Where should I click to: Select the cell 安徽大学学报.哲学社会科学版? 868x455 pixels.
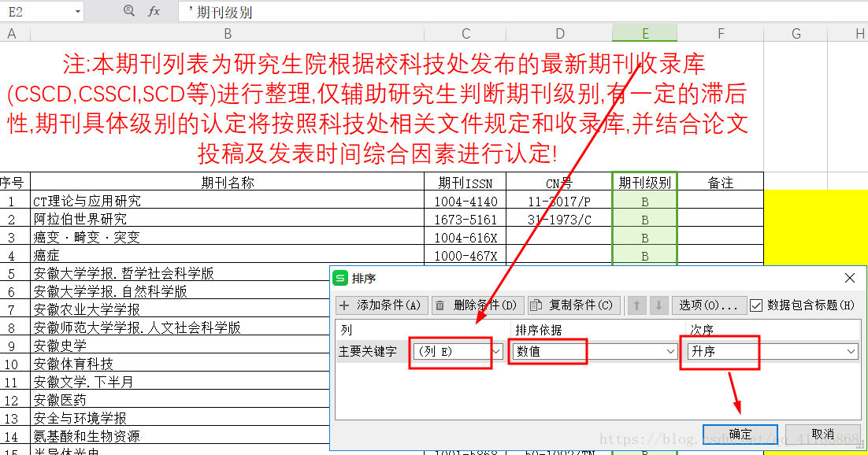(180, 273)
